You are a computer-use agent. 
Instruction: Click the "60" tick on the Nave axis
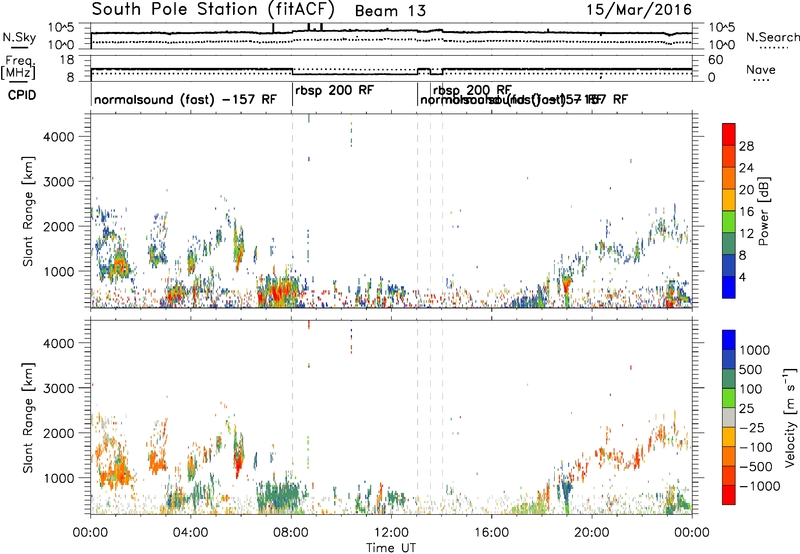[715, 60]
